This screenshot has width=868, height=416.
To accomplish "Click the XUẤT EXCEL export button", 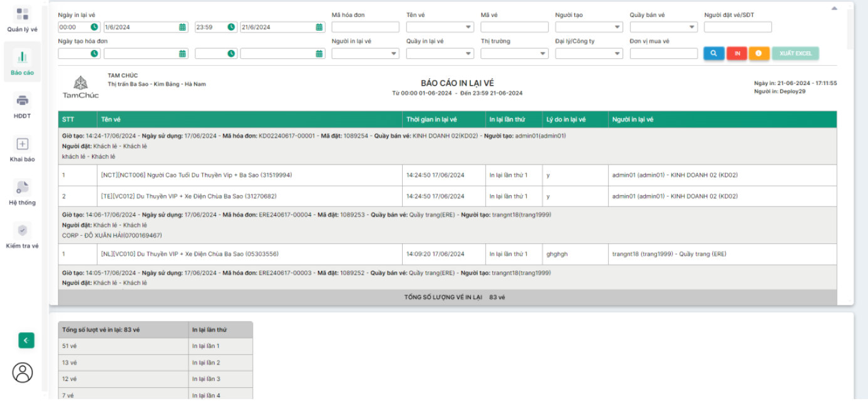I will [795, 54].
